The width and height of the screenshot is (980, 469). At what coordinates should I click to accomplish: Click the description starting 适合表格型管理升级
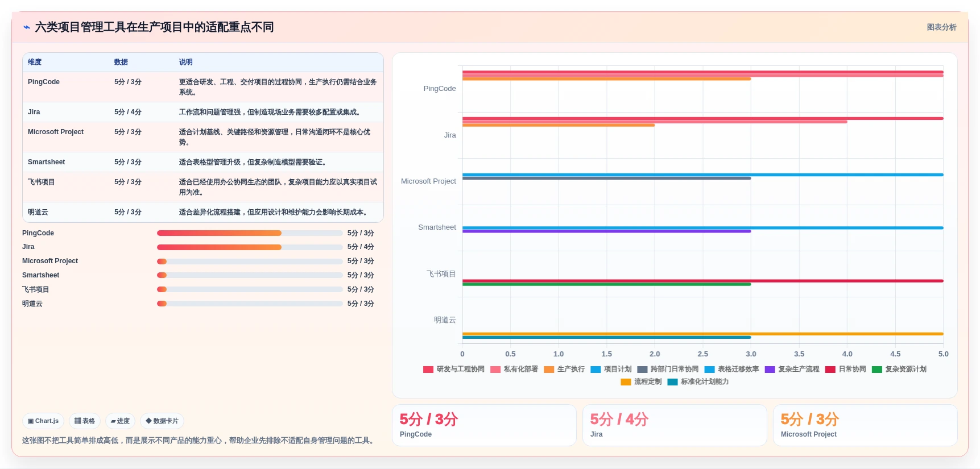pyautogui.click(x=254, y=162)
